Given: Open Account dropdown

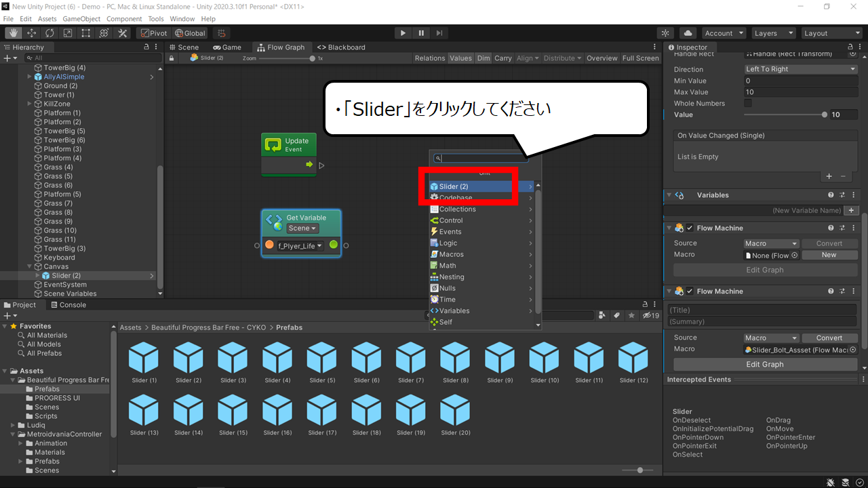Looking at the screenshot, I should (x=724, y=33).
